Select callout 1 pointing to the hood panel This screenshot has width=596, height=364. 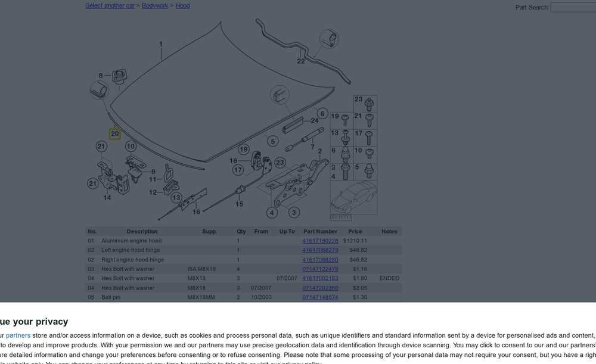pos(161,44)
